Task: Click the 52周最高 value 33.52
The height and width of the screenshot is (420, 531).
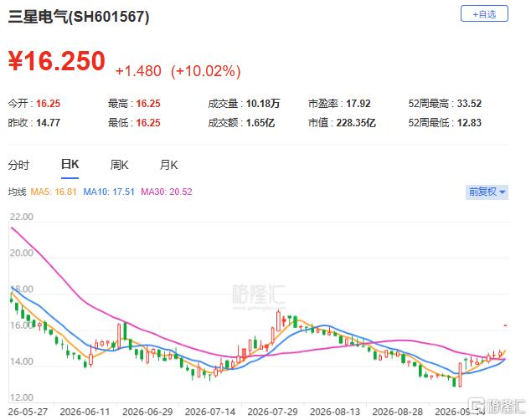Action: 469,104
